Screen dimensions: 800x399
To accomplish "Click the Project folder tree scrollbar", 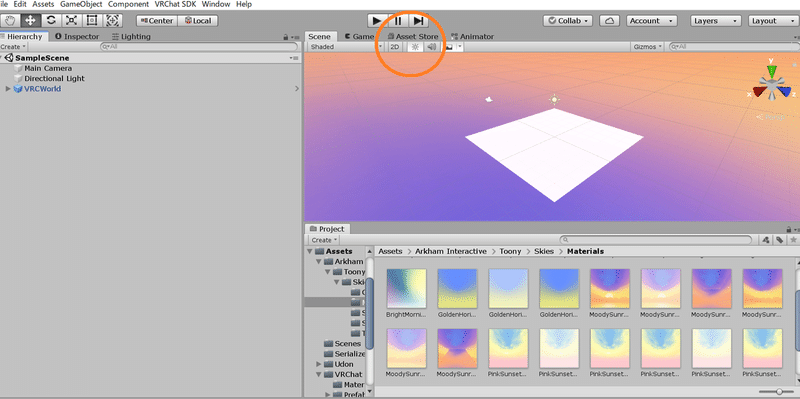I will [370, 314].
